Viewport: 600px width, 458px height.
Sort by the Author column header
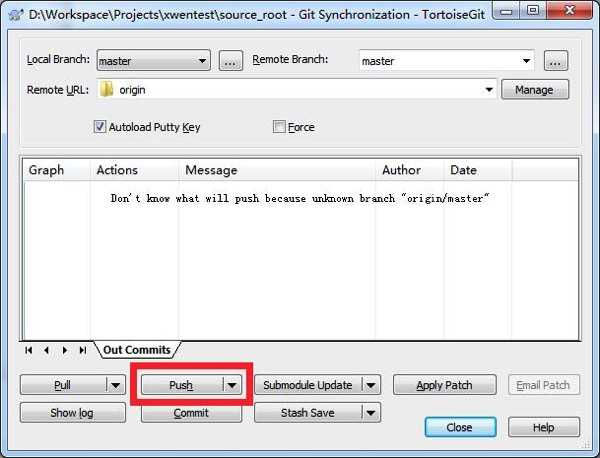click(410, 170)
